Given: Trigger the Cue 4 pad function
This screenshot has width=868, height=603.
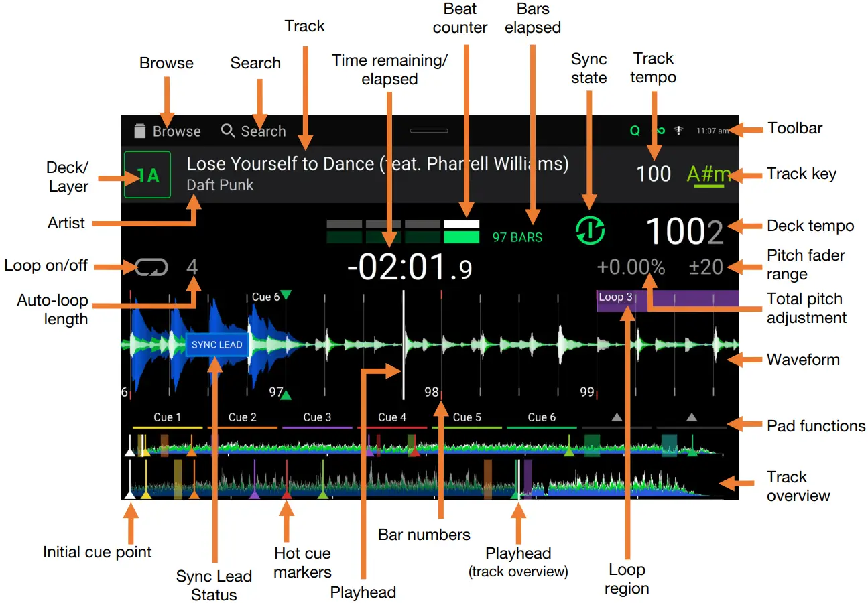Looking at the screenshot, I should click(x=392, y=419).
